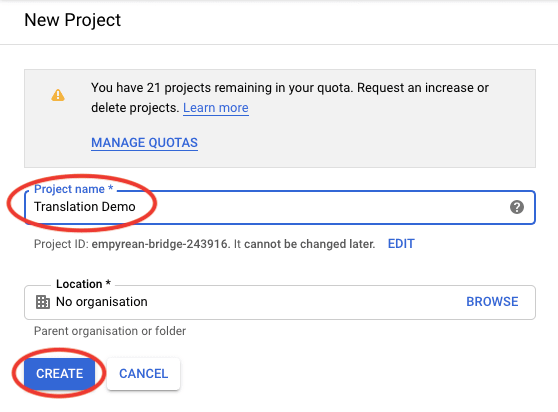Click EDIT to change the project ID
Viewport: 558px width, 412px height.
point(401,244)
